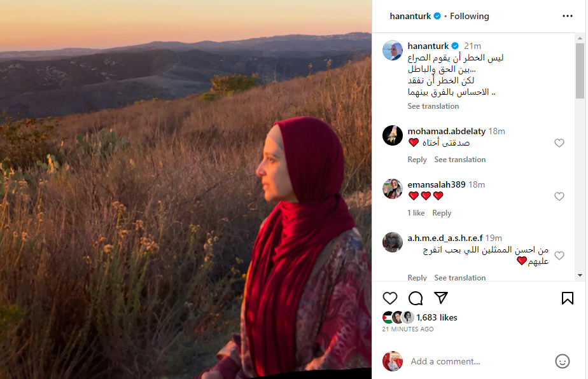Click the Add a comment field

pos(479,361)
